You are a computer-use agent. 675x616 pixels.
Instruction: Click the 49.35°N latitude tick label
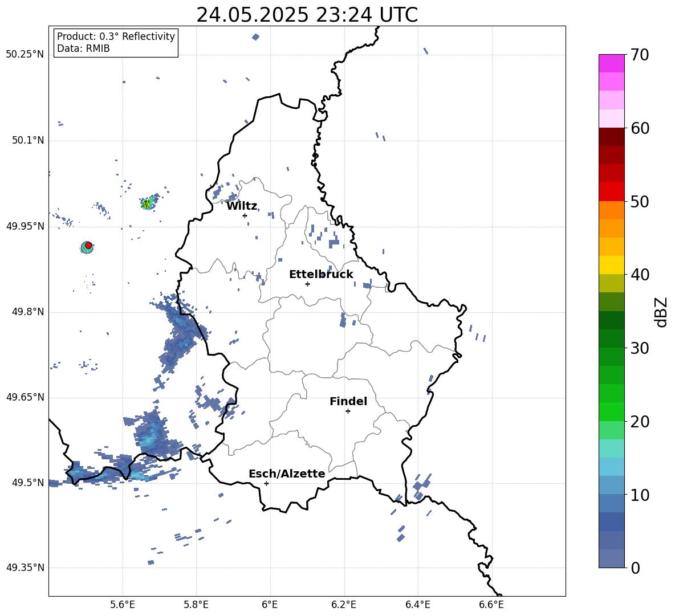coord(25,568)
